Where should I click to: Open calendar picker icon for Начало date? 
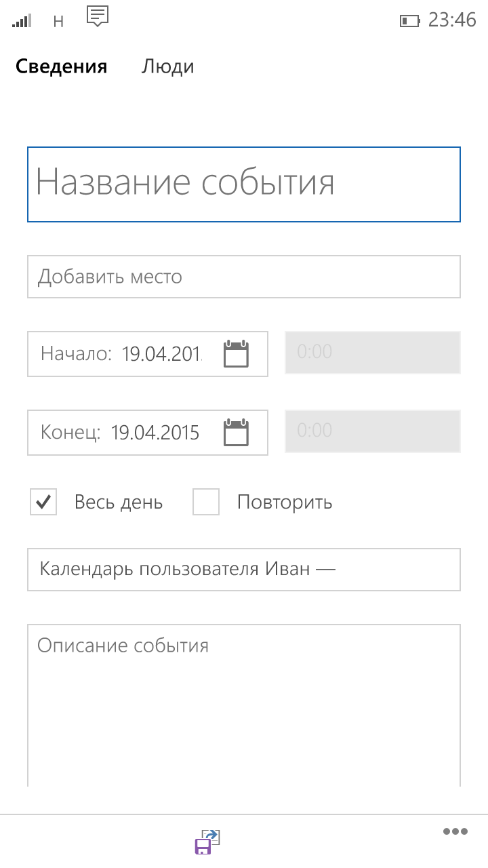click(236, 354)
